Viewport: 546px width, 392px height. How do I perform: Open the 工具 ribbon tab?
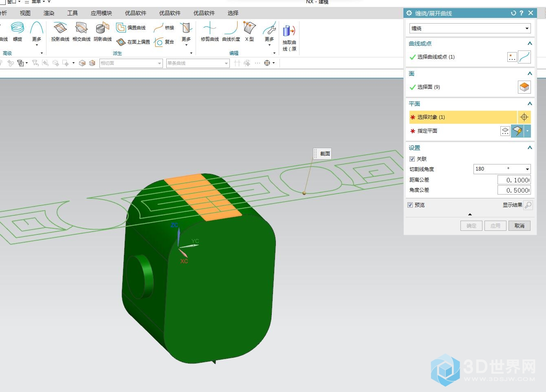coord(73,13)
